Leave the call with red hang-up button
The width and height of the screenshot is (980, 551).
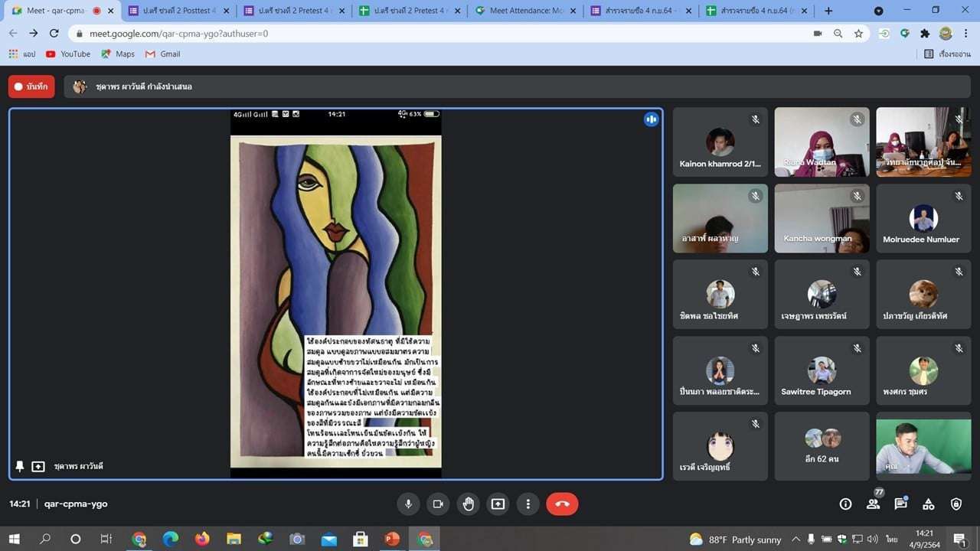[x=562, y=504]
